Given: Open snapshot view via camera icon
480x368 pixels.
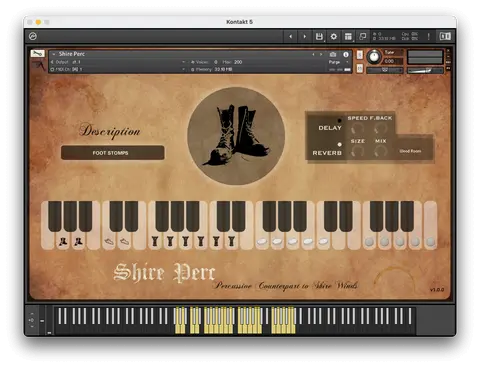Looking at the screenshot, I should (333, 54).
